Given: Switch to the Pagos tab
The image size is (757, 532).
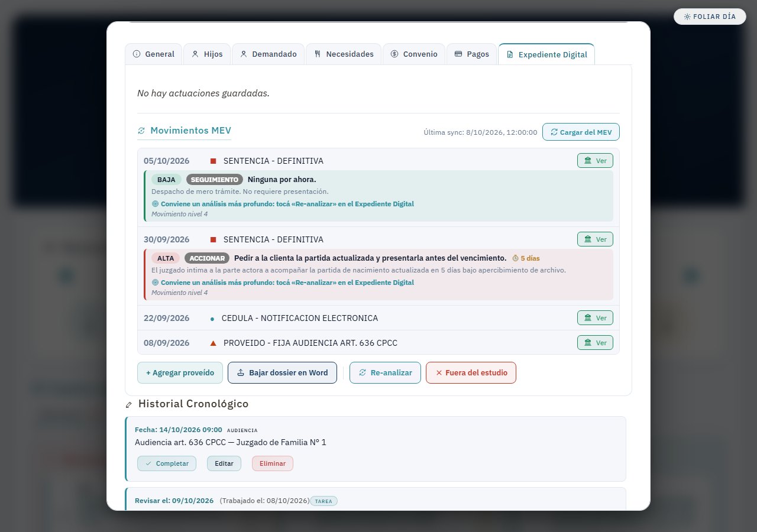Looking at the screenshot, I should coord(471,54).
